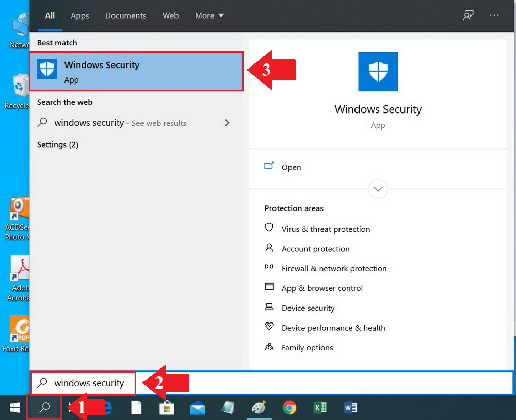
Task: Open the three-dot options menu
Action: [x=494, y=15]
